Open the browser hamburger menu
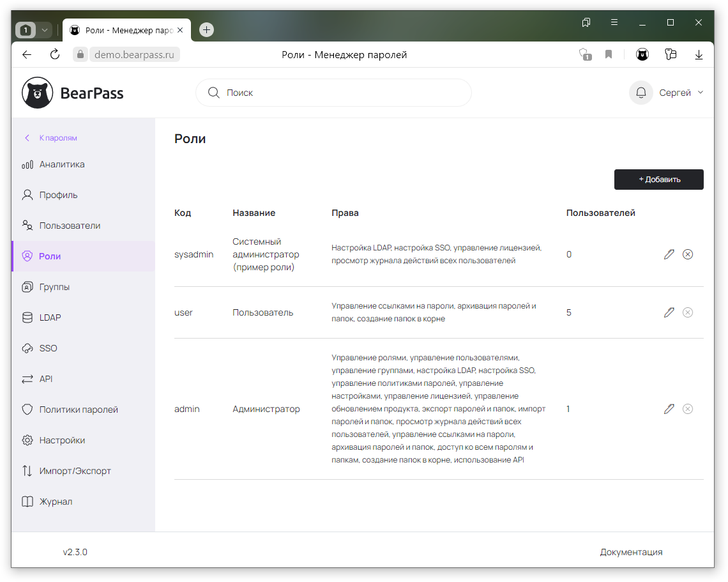This screenshot has width=728, height=582. 614,22
